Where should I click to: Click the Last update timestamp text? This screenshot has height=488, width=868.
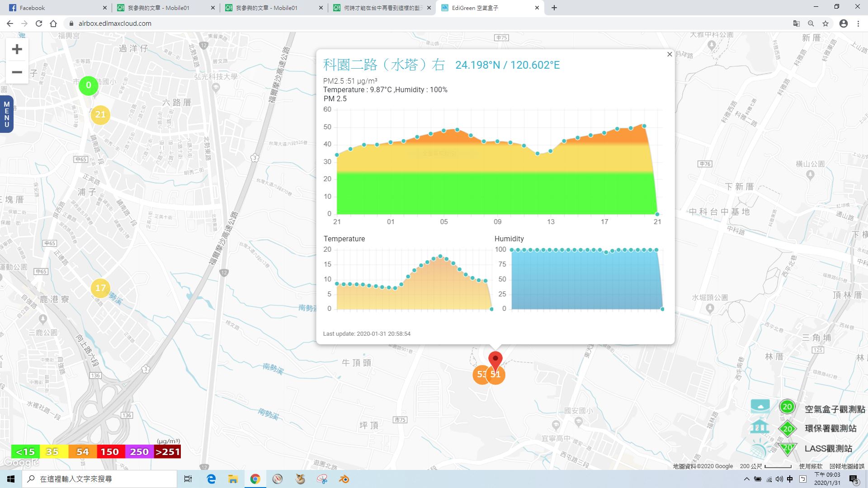pyautogui.click(x=367, y=333)
